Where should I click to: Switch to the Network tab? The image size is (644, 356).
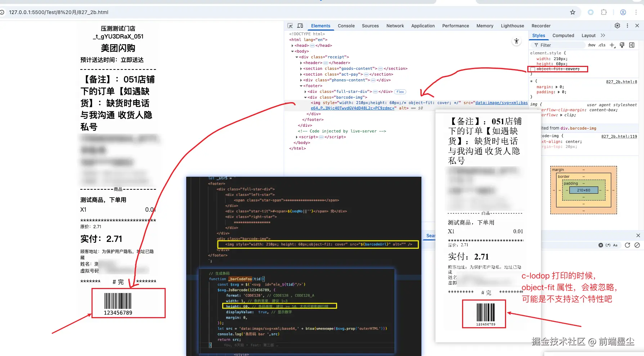tap(395, 26)
